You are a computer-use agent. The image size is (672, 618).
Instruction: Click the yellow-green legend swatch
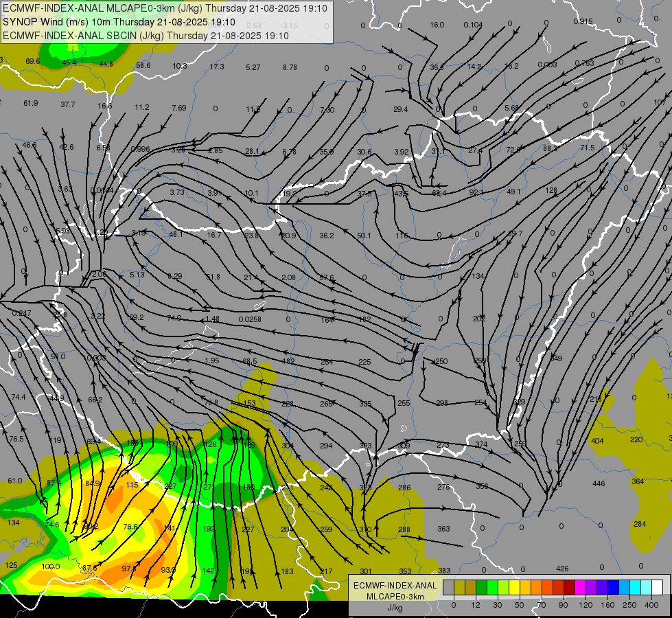504,587
